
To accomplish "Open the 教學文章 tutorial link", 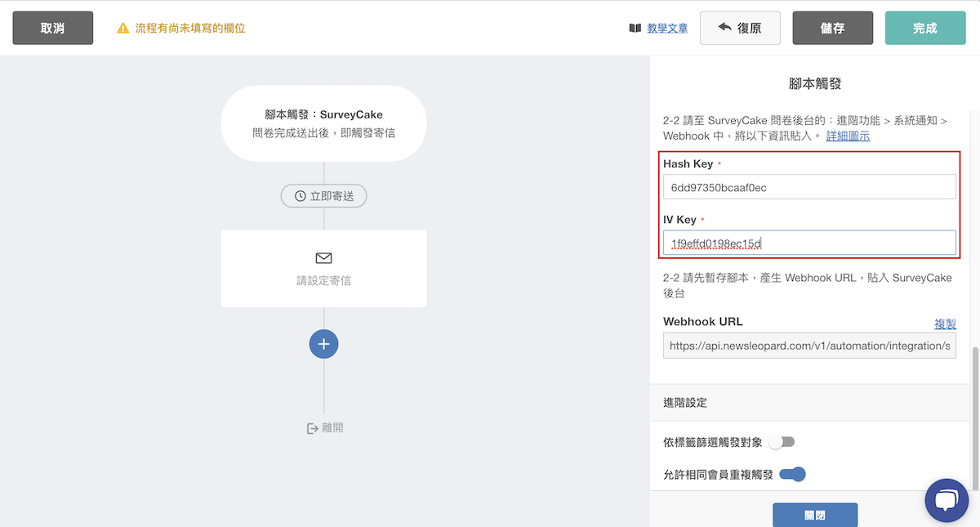I will pyautogui.click(x=667, y=28).
